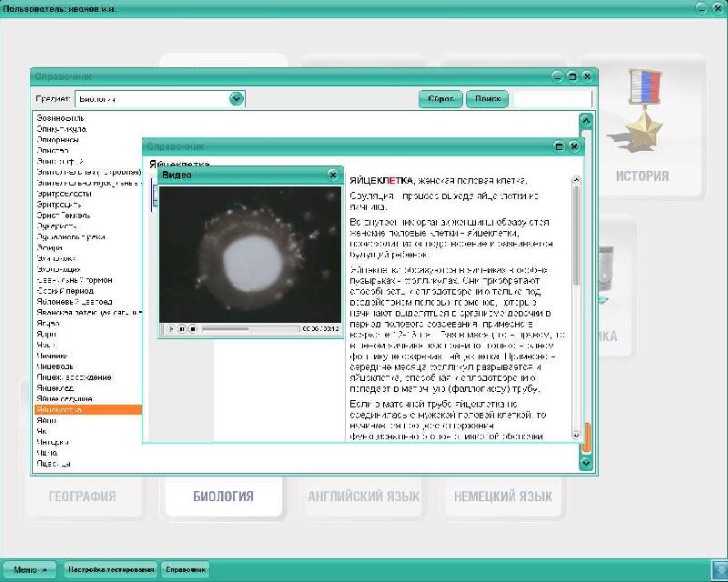Close the outer Справочник window
The height and width of the screenshot is (582, 728).
click(x=587, y=76)
